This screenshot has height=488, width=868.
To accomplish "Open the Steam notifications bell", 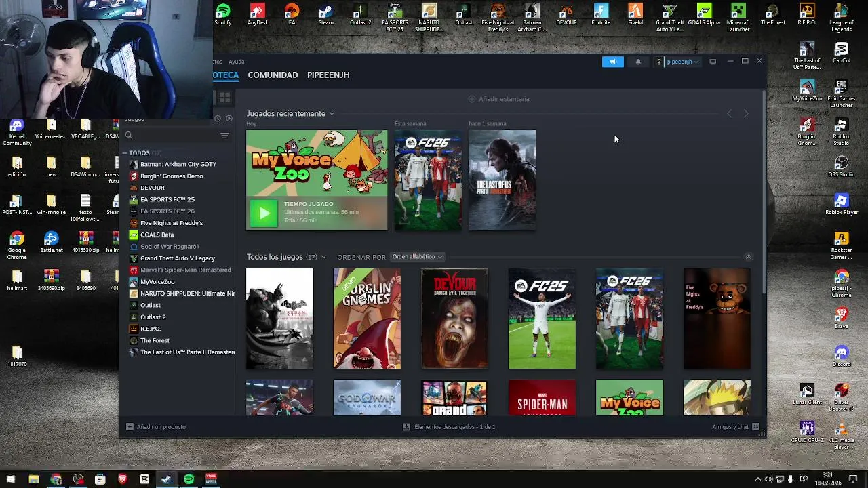I will pos(637,62).
